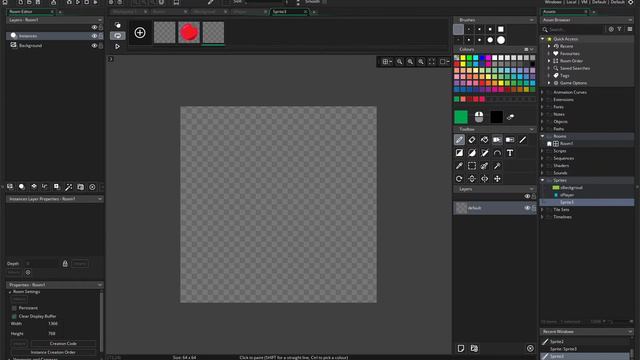Collapse the Sprites folder in Asset Browser
The image size is (640, 360).
(x=543, y=180)
